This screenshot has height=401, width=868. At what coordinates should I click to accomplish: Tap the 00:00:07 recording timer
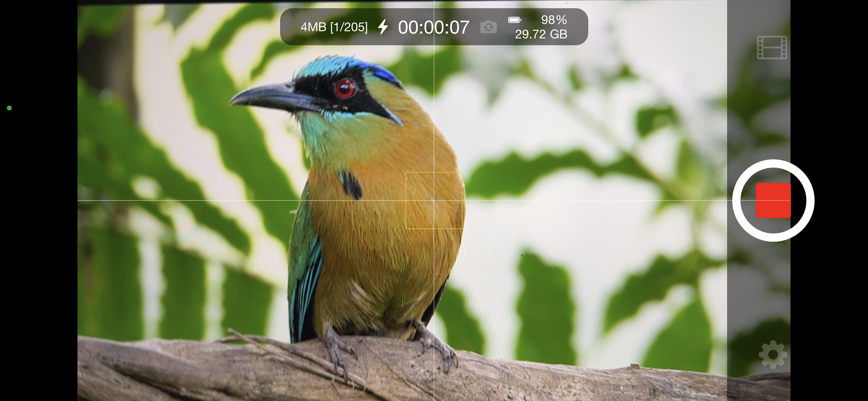434,27
